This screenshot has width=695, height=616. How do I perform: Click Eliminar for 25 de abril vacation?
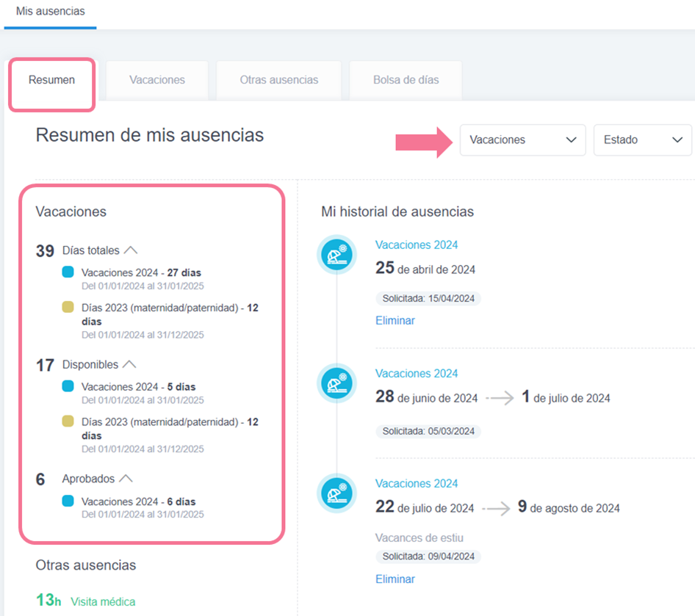[395, 321]
